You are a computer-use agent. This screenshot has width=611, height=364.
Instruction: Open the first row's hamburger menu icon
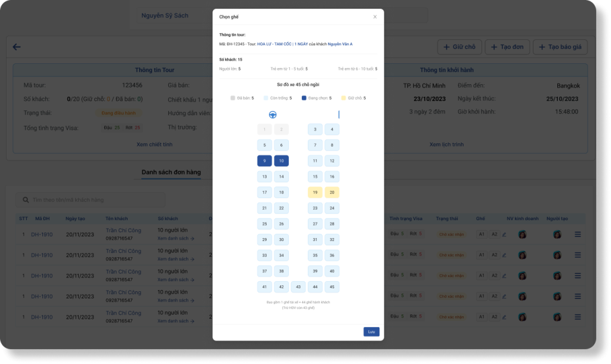[x=578, y=235]
